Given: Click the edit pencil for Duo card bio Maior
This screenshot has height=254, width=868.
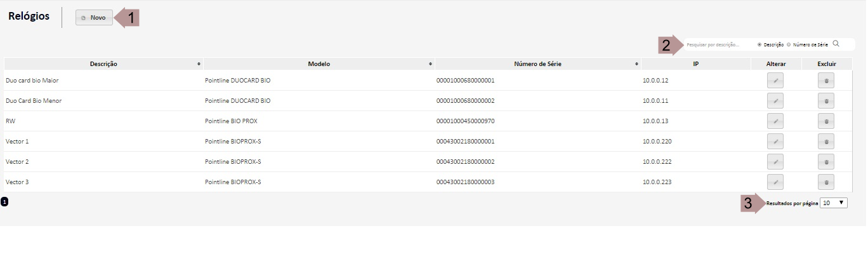Looking at the screenshot, I should 775,81.
